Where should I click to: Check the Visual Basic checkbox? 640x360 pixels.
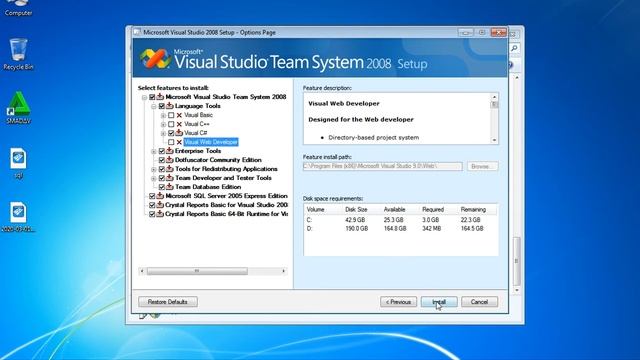(171, 115)
